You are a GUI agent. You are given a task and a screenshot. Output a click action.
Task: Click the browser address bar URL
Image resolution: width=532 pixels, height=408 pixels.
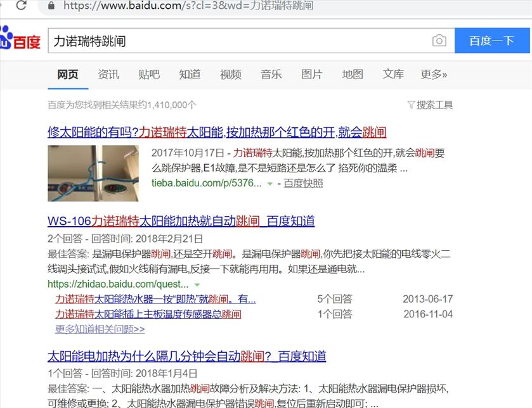[x=188, y=6]
